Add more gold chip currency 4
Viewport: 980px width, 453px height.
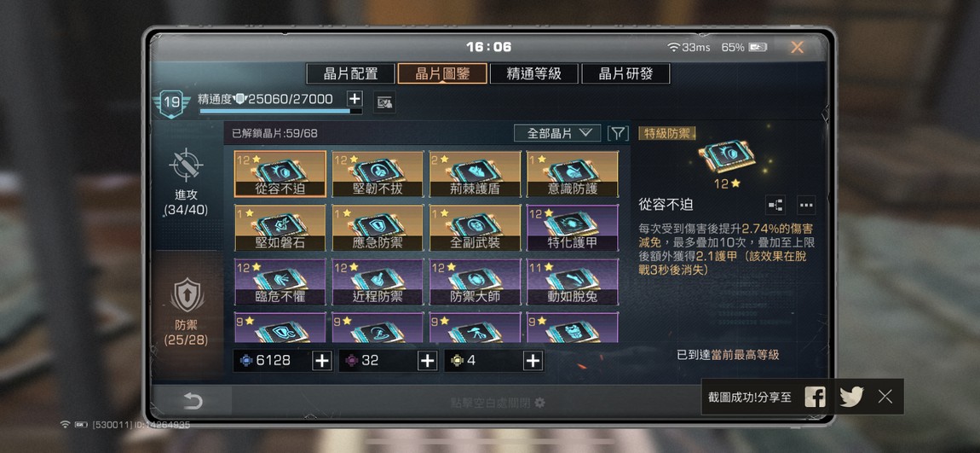click(x=533, y=361)
